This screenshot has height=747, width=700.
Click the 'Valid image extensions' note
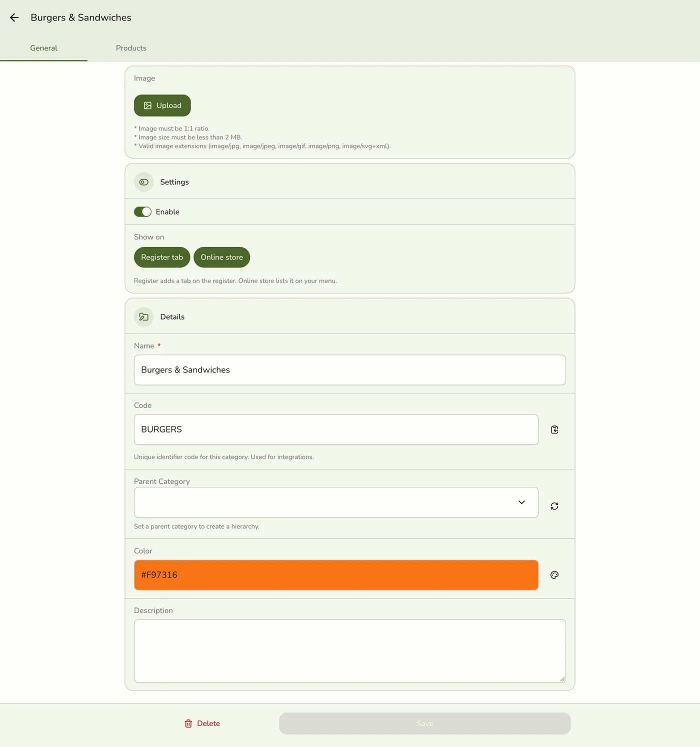(262, 146)
